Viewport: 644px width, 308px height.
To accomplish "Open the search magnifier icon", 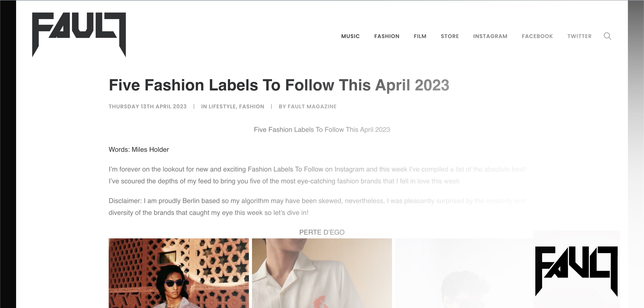I will pyautogui.click(x=607, y=36).
